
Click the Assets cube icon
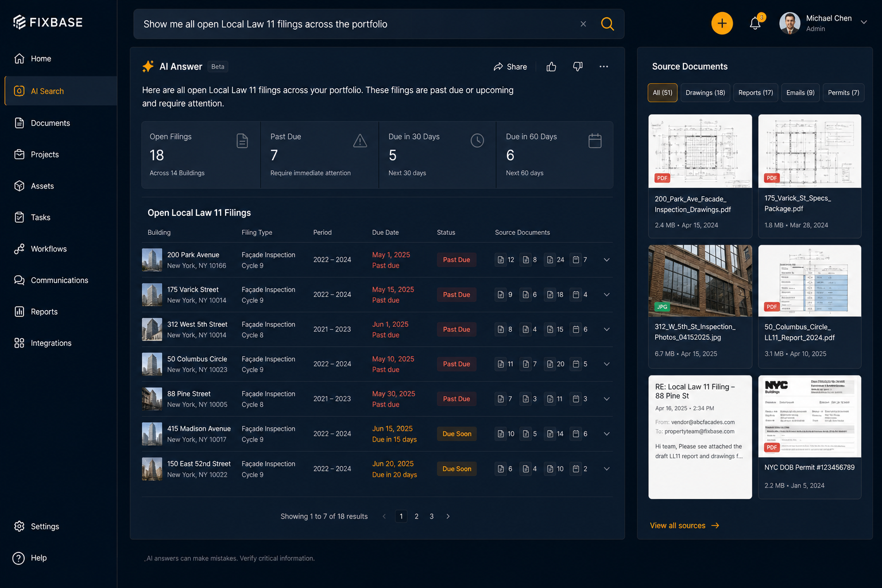pyautogui.click(x=20, y=186)
